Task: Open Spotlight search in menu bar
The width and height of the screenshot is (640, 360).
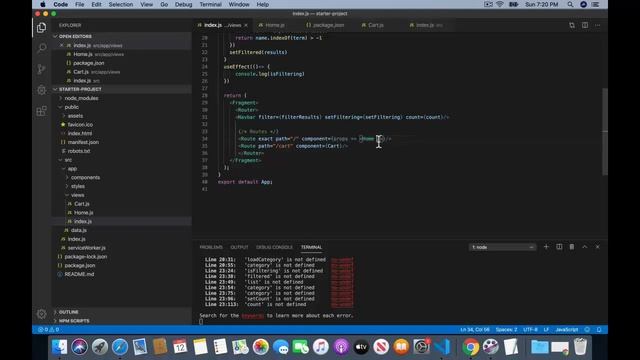Action: tap(570, 4)
